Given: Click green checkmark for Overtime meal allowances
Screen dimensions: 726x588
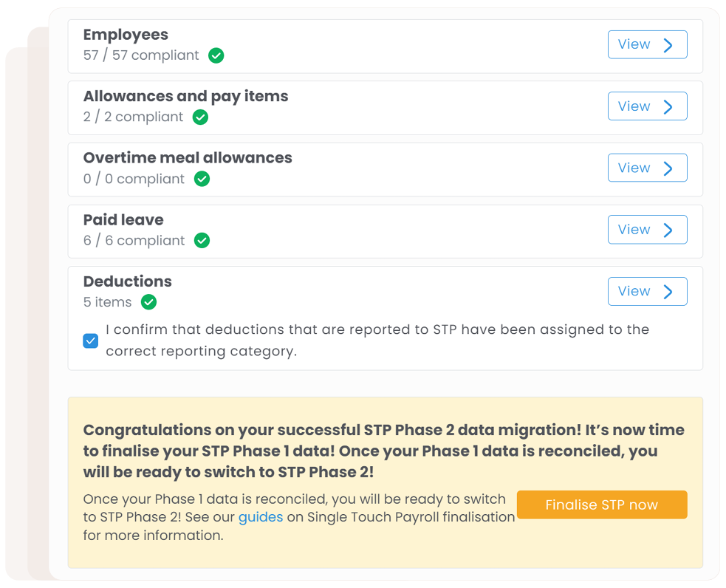Looking at the screenshot, I should [202, 179].
